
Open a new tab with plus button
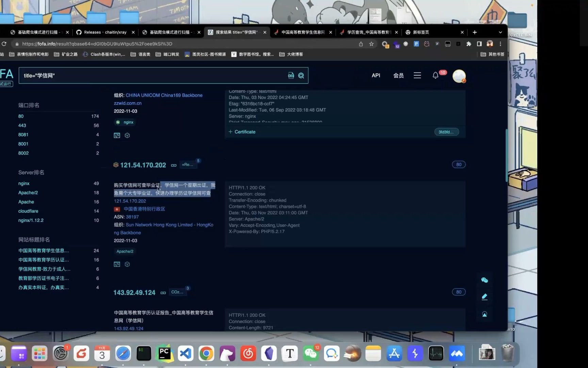tap(475, 32)
